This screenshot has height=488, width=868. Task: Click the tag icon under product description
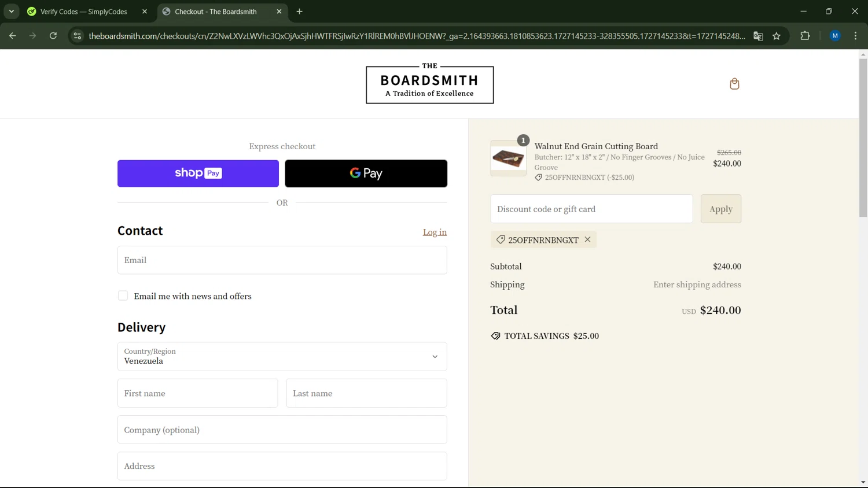tap(538, 178)
